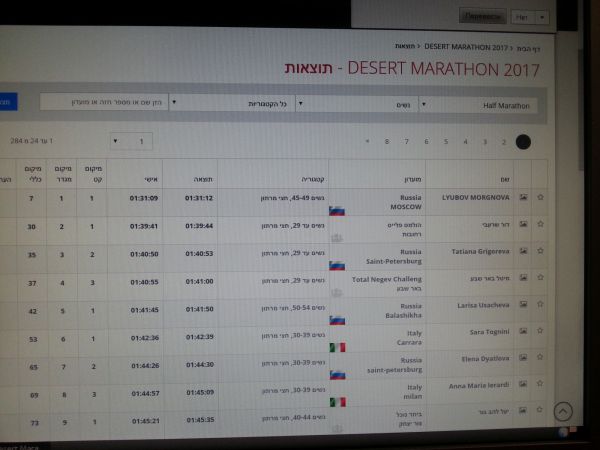Image resolution: width=600 pixels, height=450 pixels.
Task: Click the grey button at top right
Action: [483, 16]
